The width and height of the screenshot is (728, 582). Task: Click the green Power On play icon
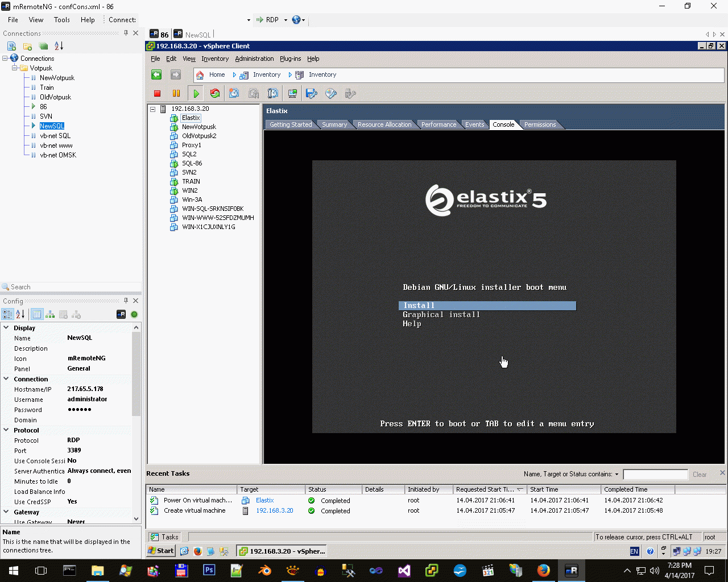pos(196,94)
